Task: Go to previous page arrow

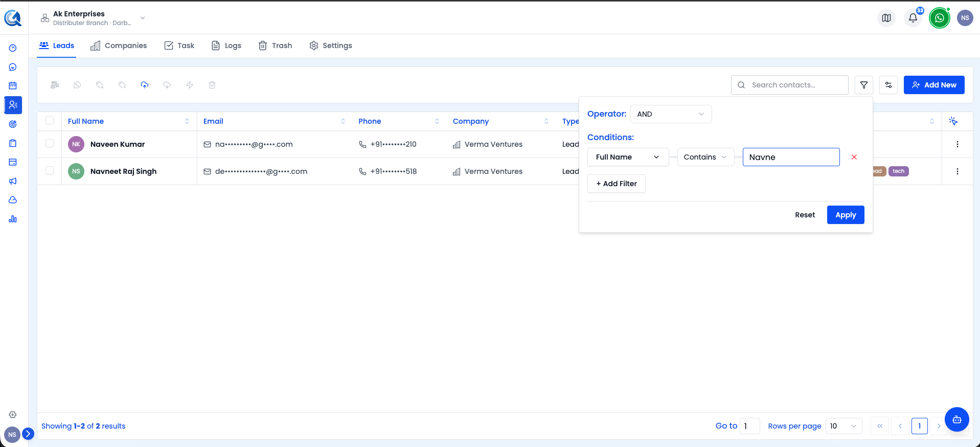Action: tap(900, 426)
